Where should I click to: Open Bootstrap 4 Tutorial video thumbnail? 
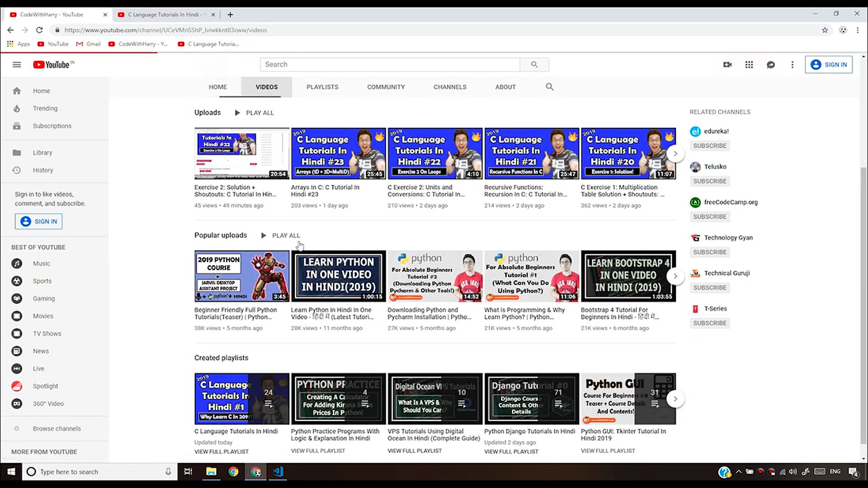click(628, 276)
